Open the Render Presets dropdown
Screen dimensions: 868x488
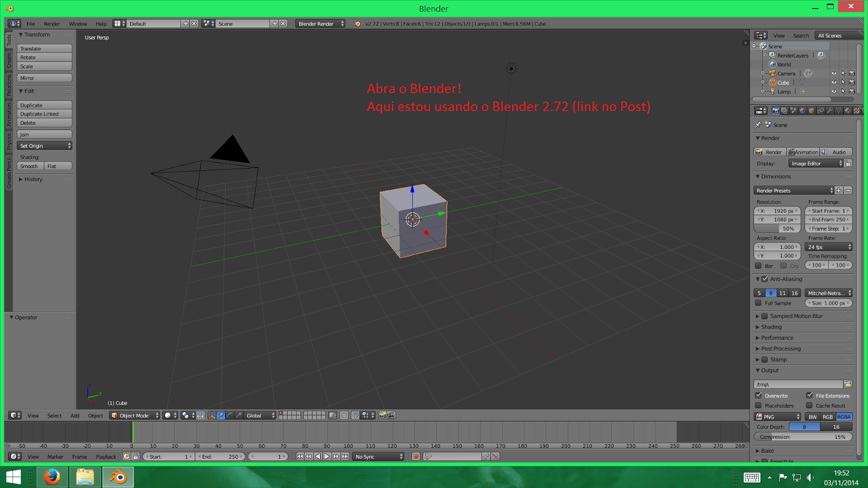pos(794,190)
